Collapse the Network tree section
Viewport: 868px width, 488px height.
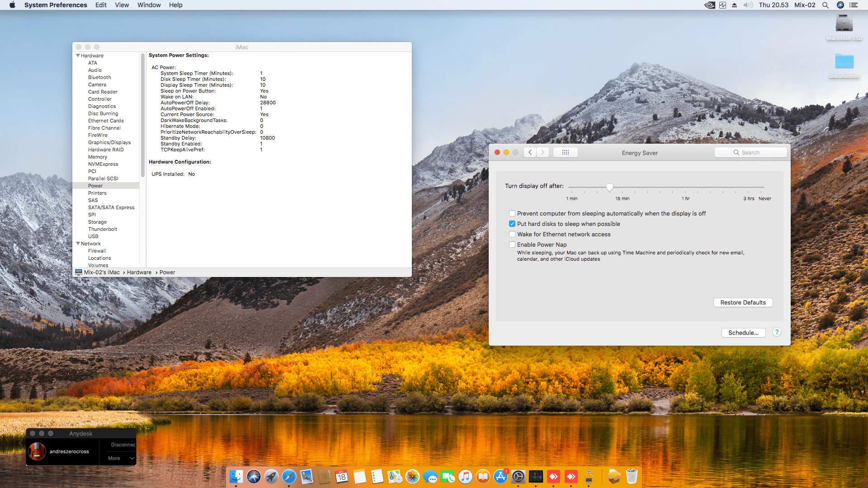tap(78, 244)
